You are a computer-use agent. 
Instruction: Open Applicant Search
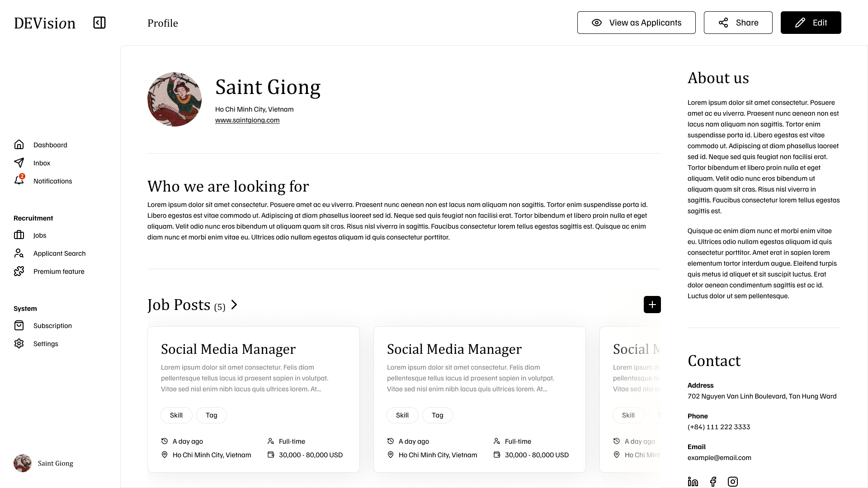click(x=59, y=253)
